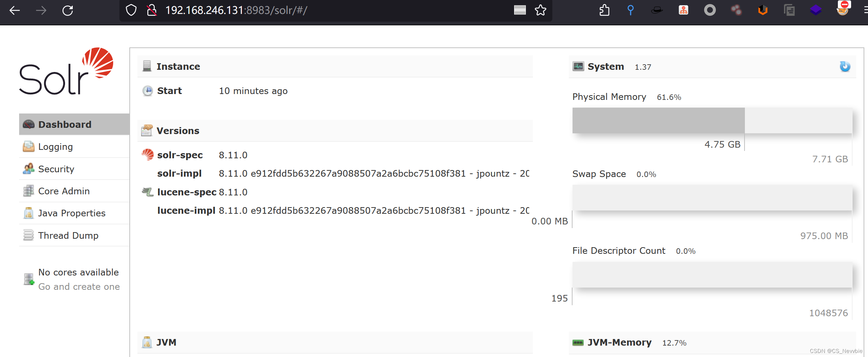The image size is (868, 357).
Task: Click the gray circle extension icon
Action: (x=710, y=10)
